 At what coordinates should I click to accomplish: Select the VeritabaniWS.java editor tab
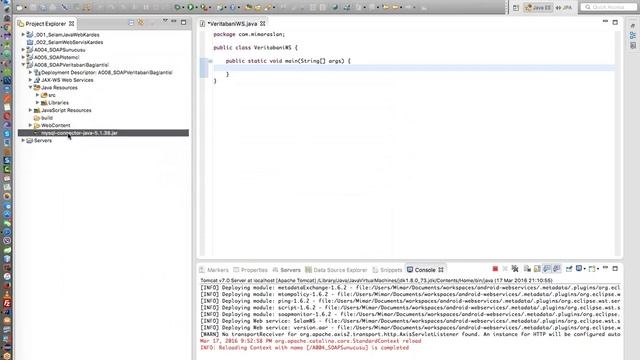[x=232, y=24]
